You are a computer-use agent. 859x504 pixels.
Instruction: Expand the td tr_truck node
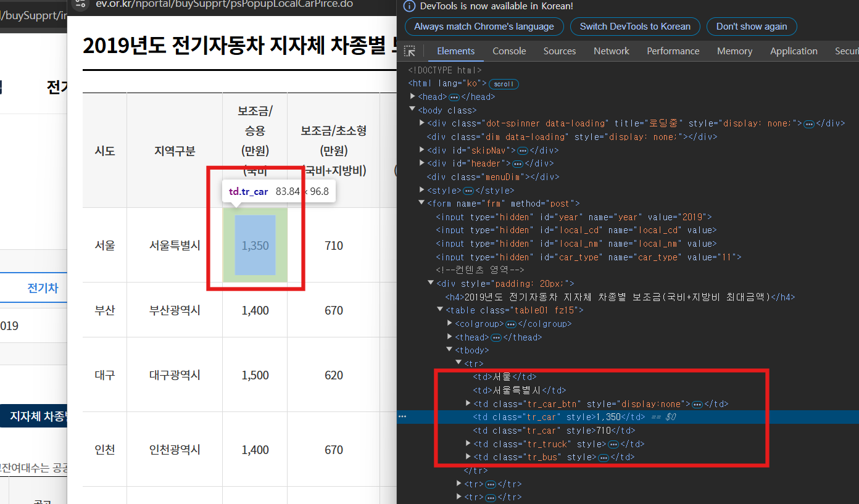pos(468,444)
